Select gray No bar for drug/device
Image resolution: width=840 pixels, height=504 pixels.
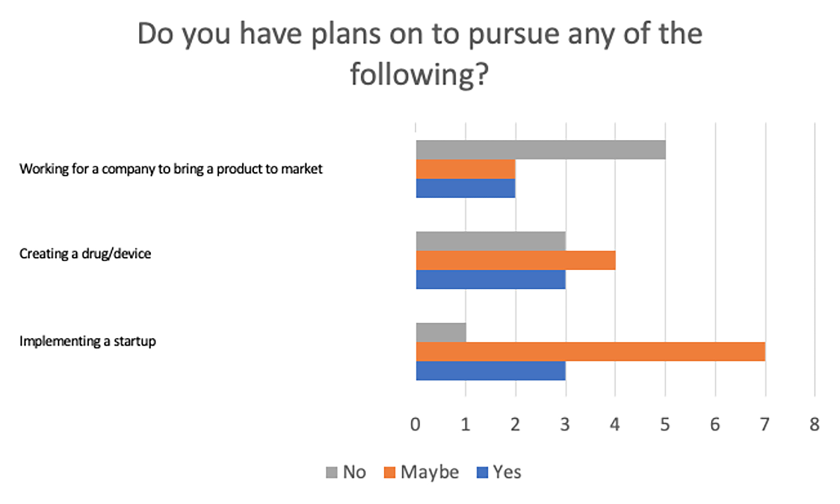(491, 241)
